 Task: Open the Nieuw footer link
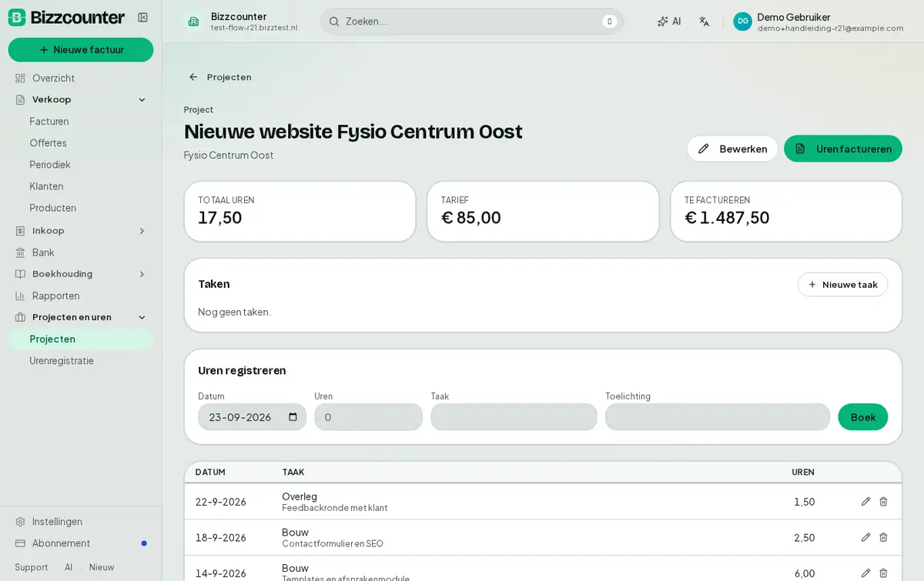[102, 567]
